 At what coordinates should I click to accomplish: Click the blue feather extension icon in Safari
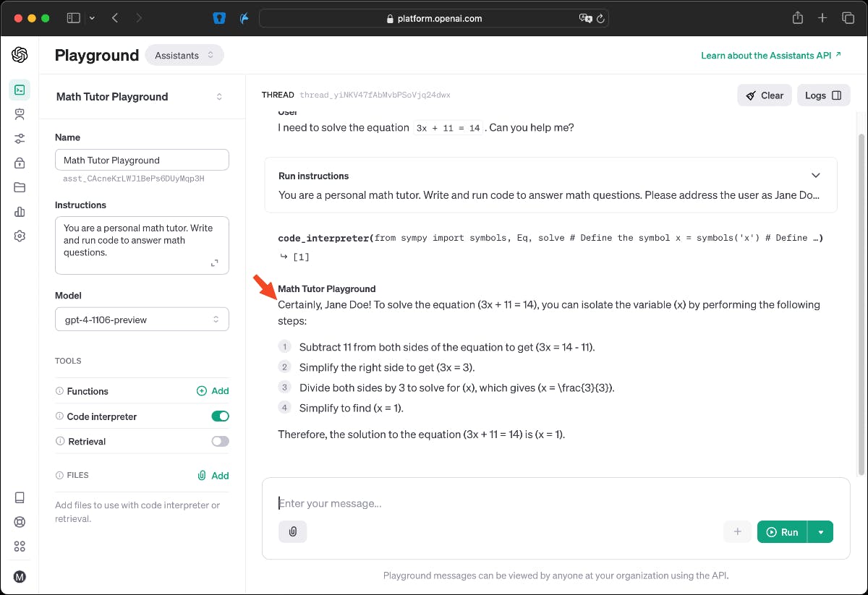[244, 18]
